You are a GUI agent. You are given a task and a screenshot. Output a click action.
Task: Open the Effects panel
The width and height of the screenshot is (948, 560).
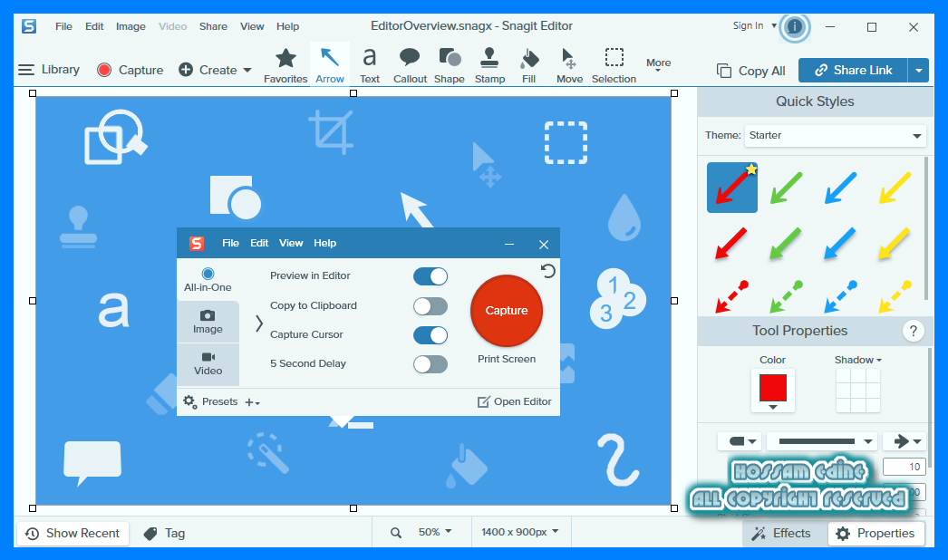pyautogui.click(x=780, y=534)
